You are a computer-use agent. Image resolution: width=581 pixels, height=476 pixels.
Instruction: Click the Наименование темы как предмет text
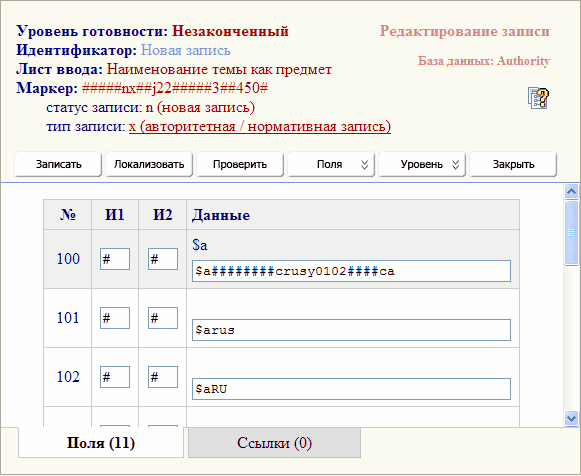click(219, 69)
